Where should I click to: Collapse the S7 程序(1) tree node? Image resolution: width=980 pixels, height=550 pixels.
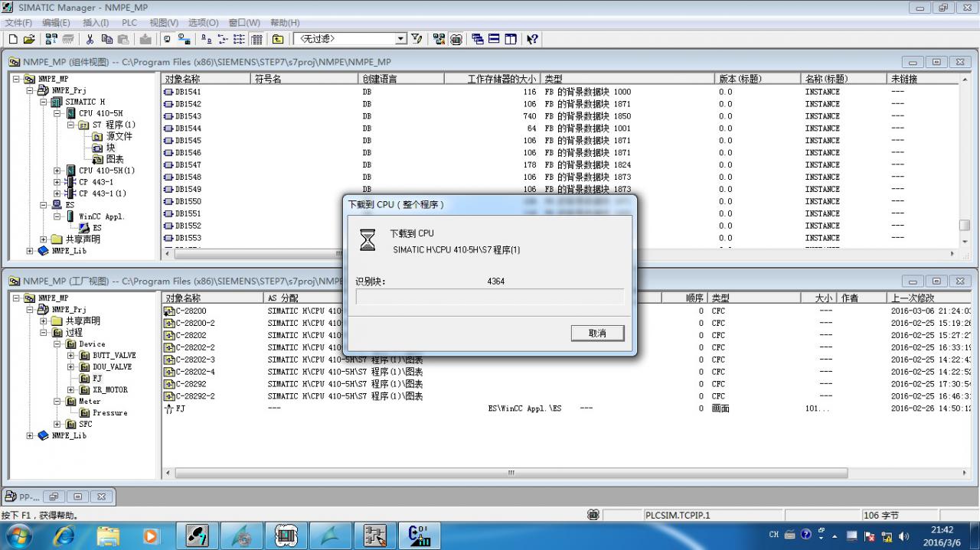[x=72, y=125]
